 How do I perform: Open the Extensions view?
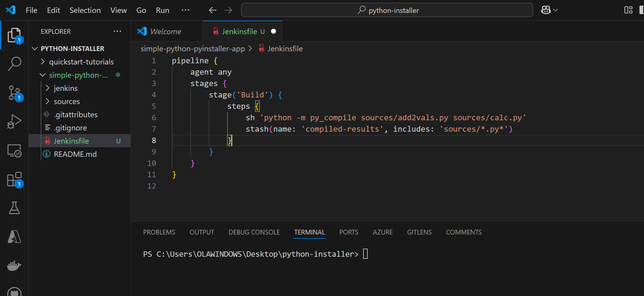tap(14, 179)
